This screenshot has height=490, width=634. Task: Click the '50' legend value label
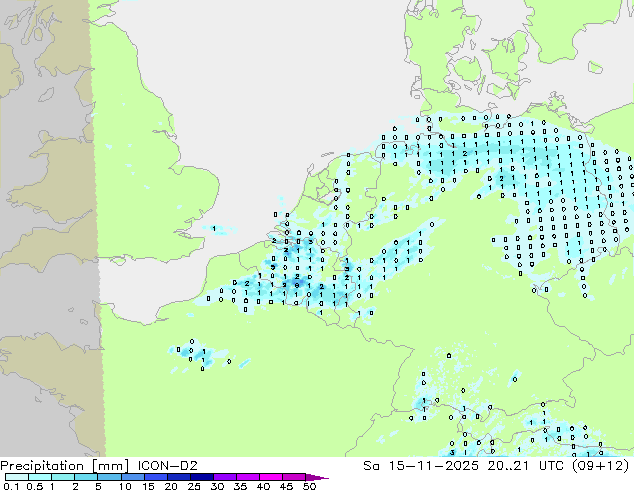tap(309, 486)
